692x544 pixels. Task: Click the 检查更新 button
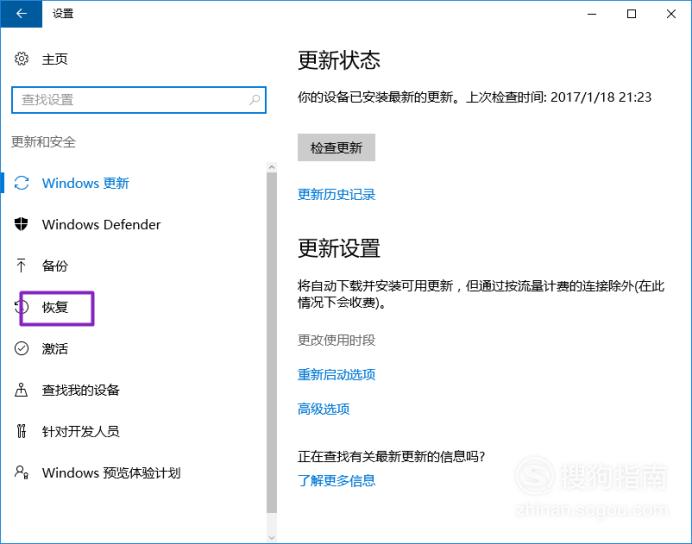coord(336,147)
